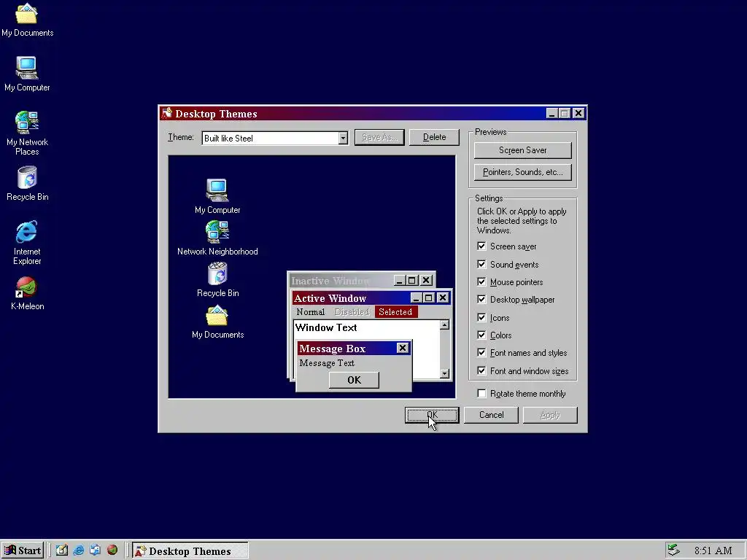Open Pointers, Sounds, etc. preview
This screenshot has height=560, width=747.
pos(522,172)
